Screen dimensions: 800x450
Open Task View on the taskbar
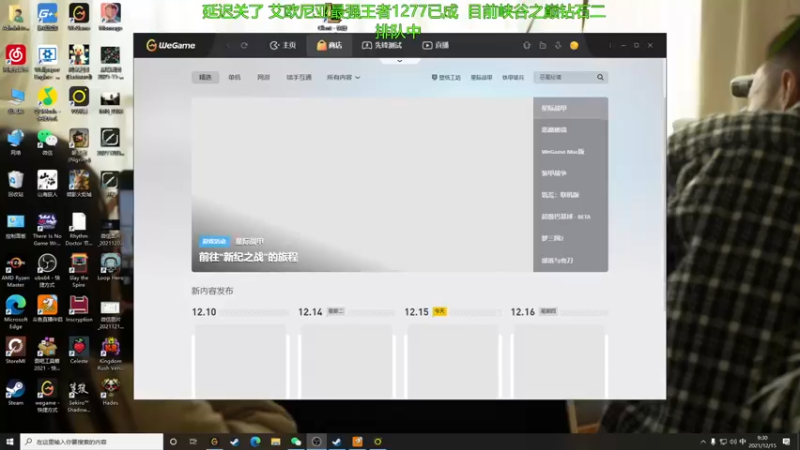pos(193,441)
